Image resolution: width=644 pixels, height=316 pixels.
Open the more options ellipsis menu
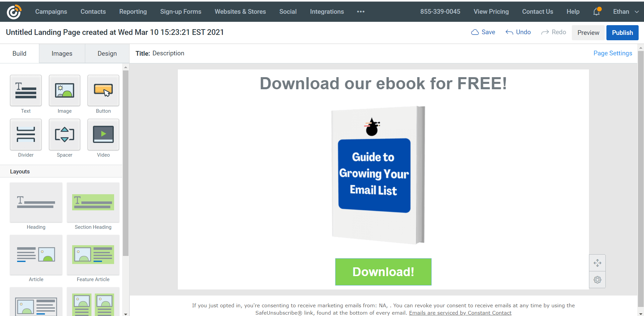(361, 12)
